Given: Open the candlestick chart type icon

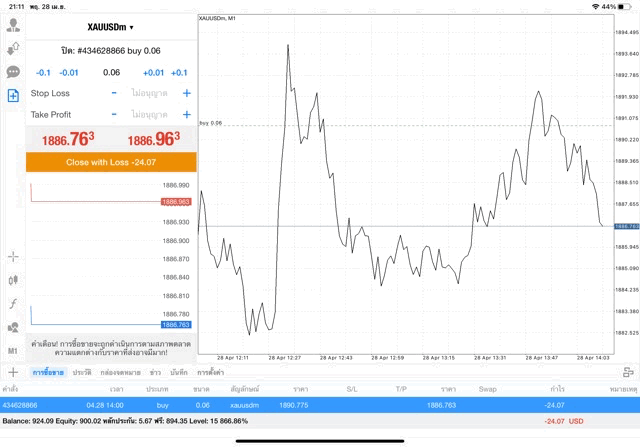Looking at the screenshot, I should click(13, 279).
